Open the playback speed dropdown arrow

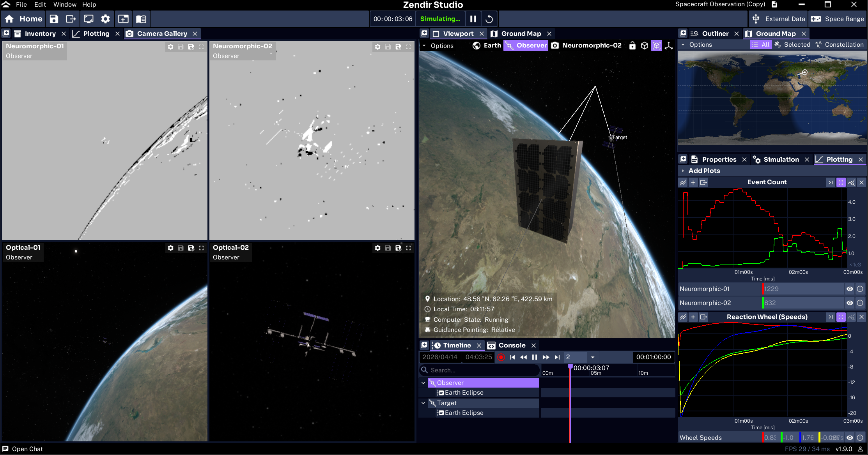pyautogui.click(x=592, y=357)
